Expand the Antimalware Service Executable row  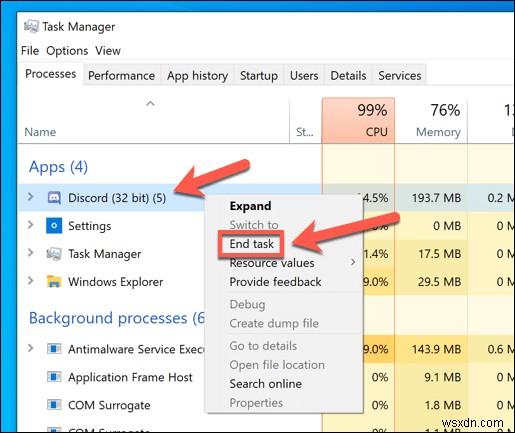tap(31, 348)
